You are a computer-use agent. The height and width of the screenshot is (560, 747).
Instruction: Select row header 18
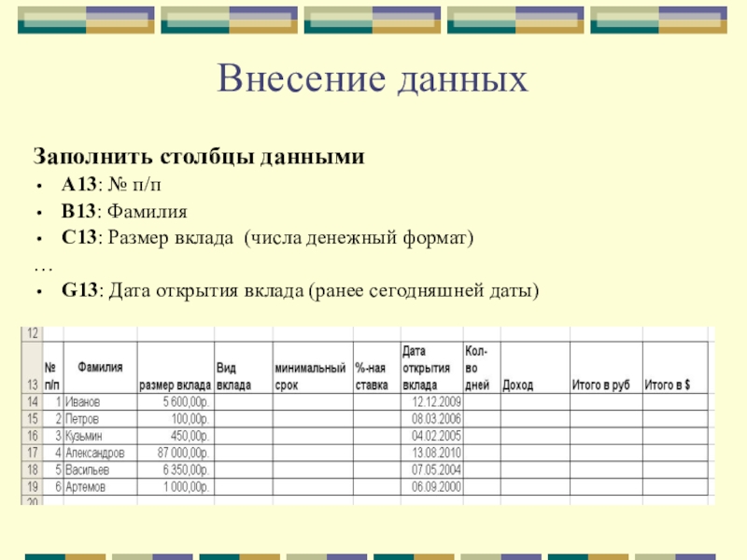[x=33, y=469]
